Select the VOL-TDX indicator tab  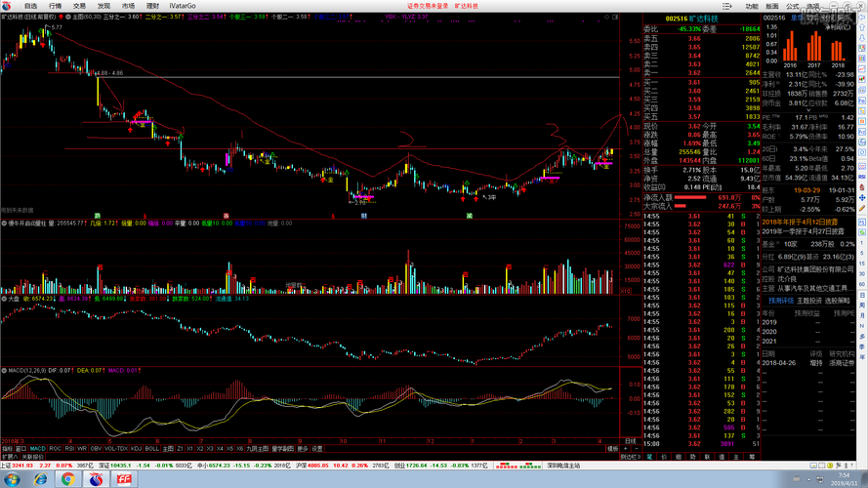point(116,448)
